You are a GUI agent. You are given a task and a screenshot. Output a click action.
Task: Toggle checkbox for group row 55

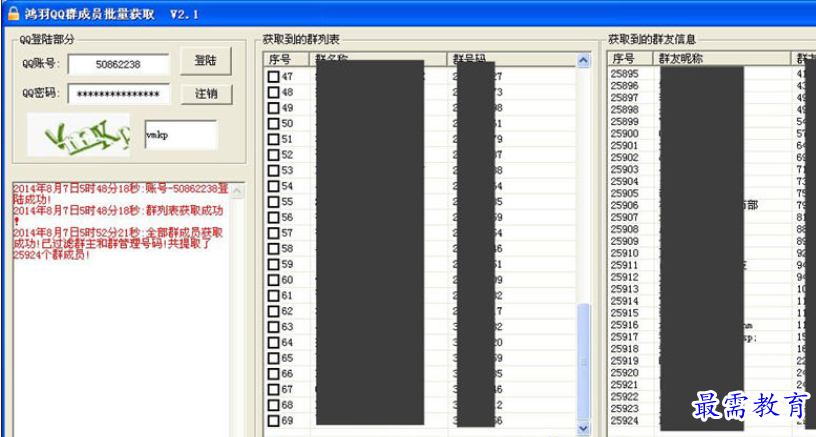click(274, 202)
